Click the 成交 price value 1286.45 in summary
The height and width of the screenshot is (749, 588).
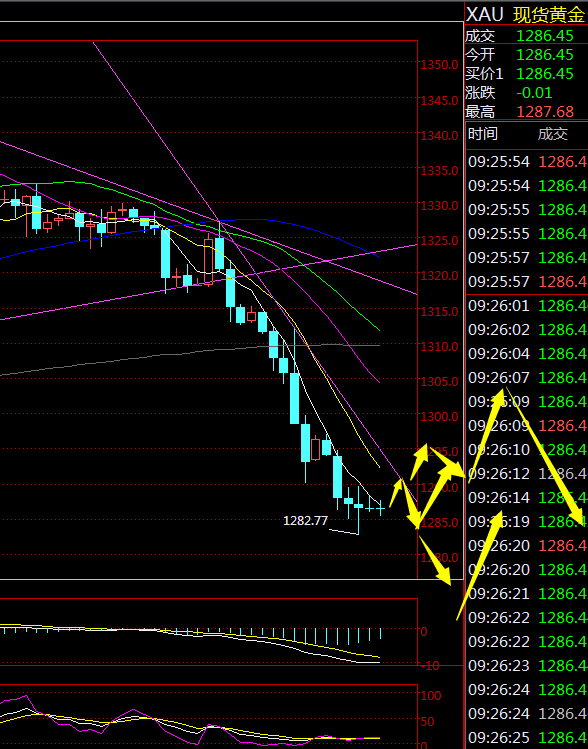click(545, 35)
